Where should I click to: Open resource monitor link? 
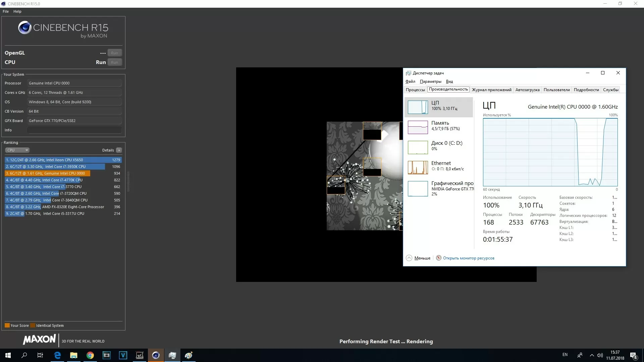coord(468,258)
